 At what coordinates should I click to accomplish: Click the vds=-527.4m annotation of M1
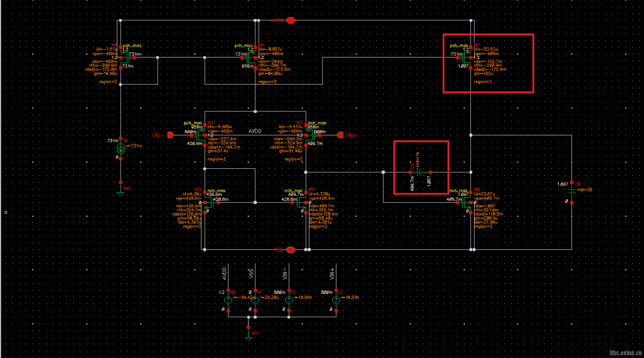click(221, 139)
